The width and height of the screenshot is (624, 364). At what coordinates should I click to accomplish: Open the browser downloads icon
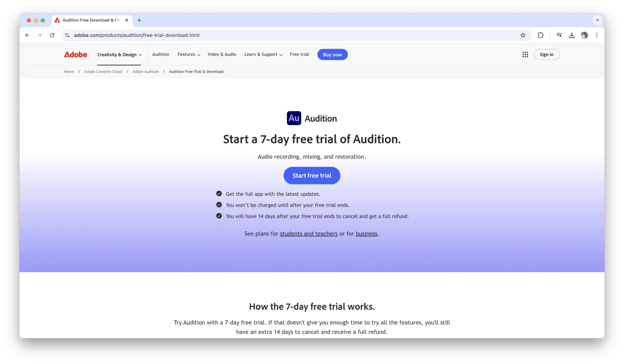click(571, 35)
